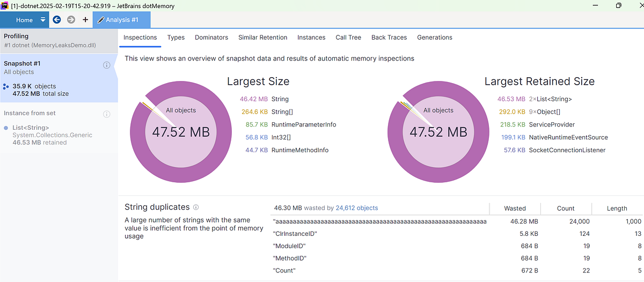Open info icon for Instance from set

pyautogui.click(x=106, y=114)
